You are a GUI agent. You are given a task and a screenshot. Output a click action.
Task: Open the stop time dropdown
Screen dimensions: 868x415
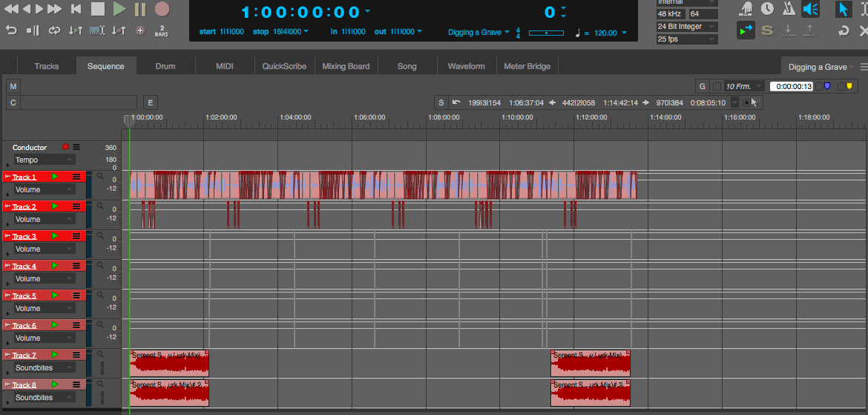(306, 32)
